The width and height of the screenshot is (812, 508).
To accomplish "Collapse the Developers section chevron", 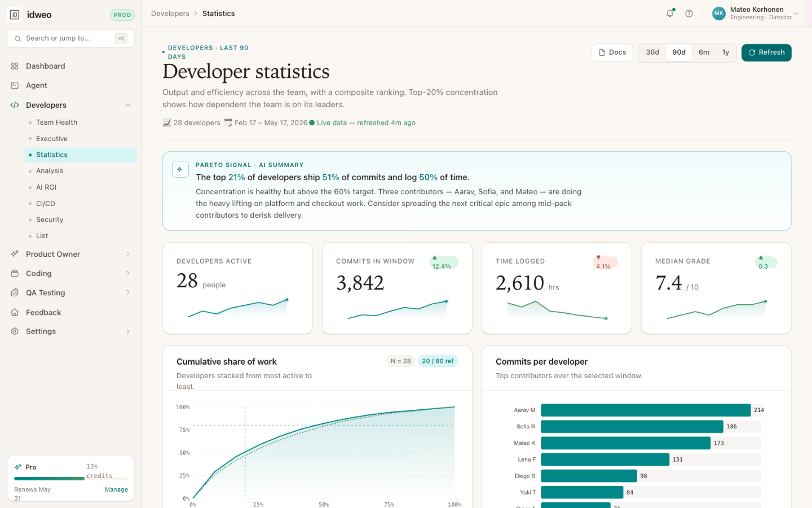I will click(x=128, y=105).
